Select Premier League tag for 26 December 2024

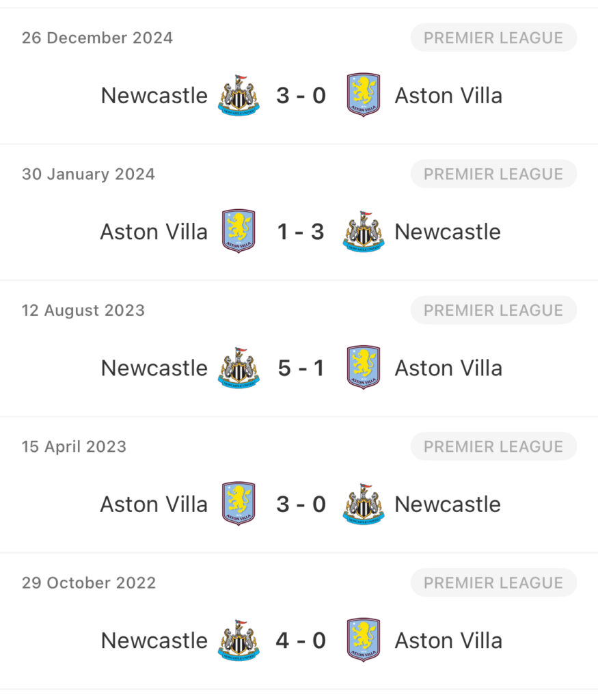pos(493,38)
